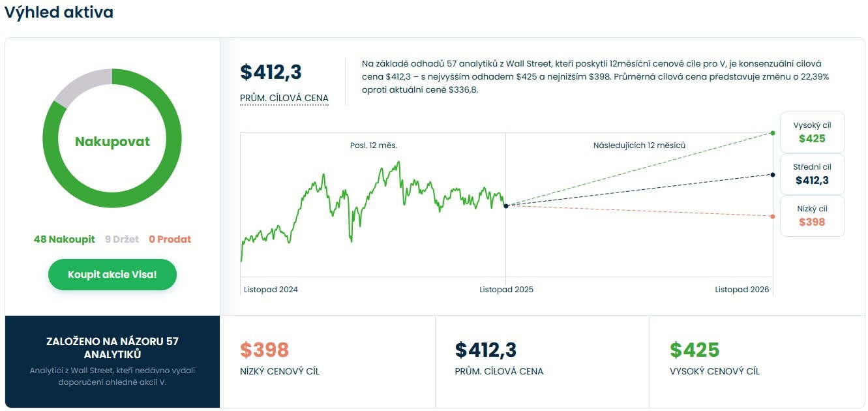Image resolution: width=868 pixels, height=411 pixels.
Task: Click the "Koupit akcie Visa!" button
Action: click(x=112, y=275)
